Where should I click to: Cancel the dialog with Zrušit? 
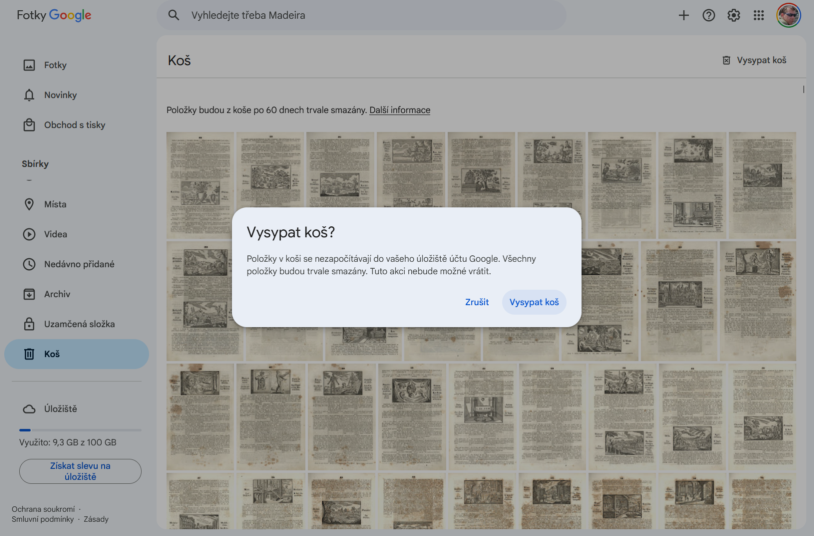click(x=477, y=302)
